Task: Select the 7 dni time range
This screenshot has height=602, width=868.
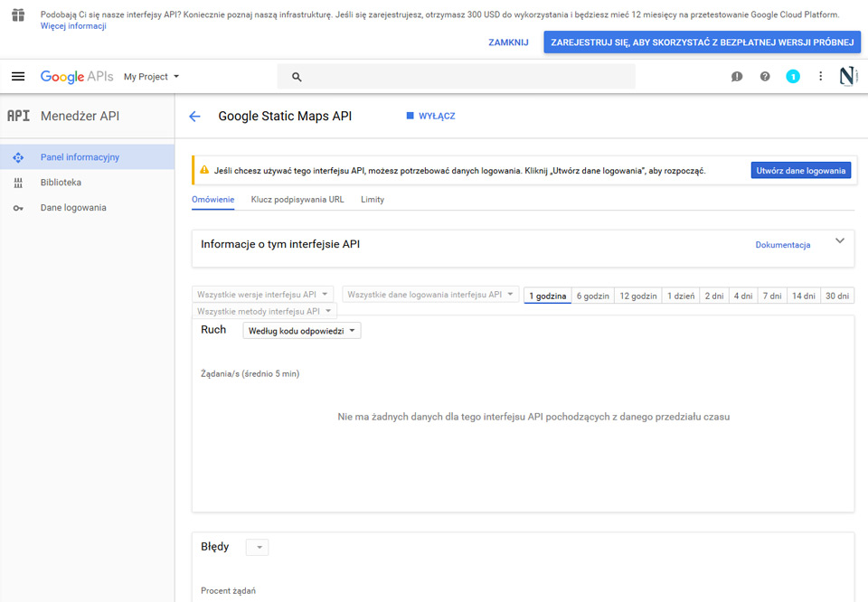Action: (772, 296)
